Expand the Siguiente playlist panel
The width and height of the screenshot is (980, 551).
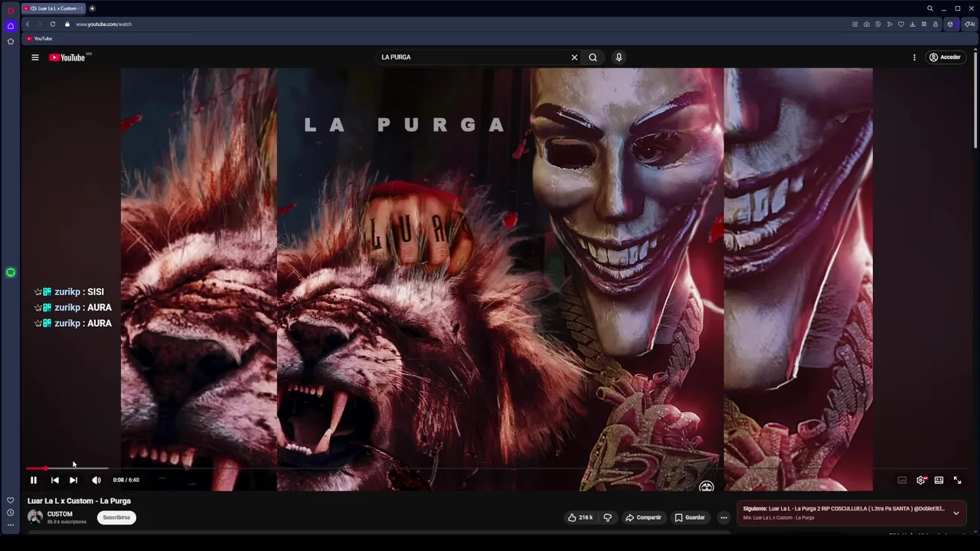[x=955, y=513]
